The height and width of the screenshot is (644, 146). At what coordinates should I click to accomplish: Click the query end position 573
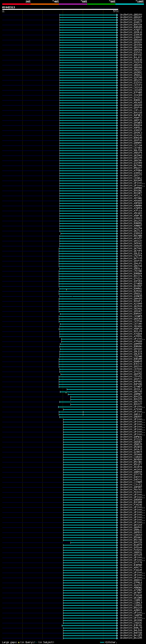(x=115, y=11)
